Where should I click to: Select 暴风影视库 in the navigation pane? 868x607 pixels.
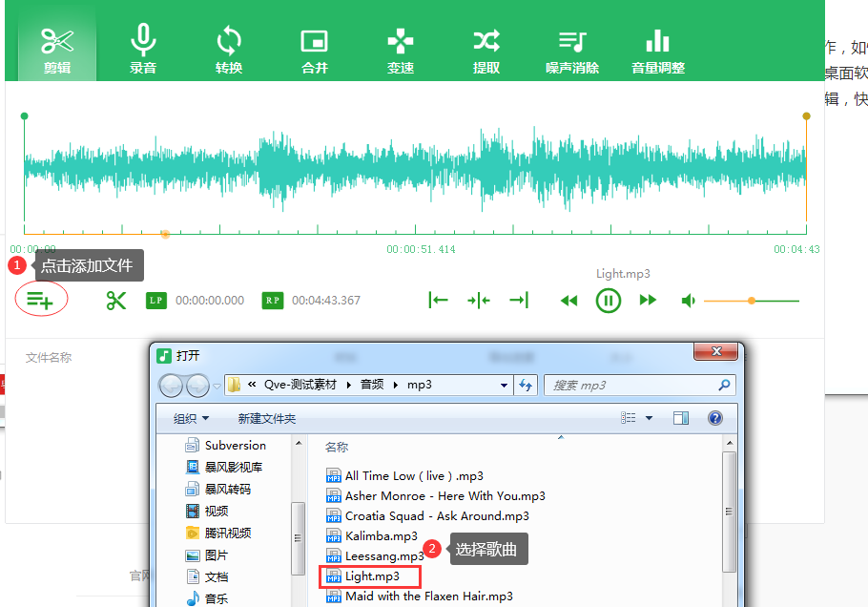pos(223,468)
